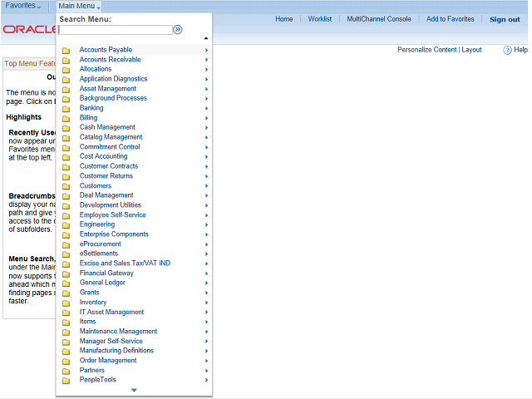Image resolution: width=532 pixels, height=399 pixels.
Task: Open the Main Menu dropdown
Action: [79, 6]
